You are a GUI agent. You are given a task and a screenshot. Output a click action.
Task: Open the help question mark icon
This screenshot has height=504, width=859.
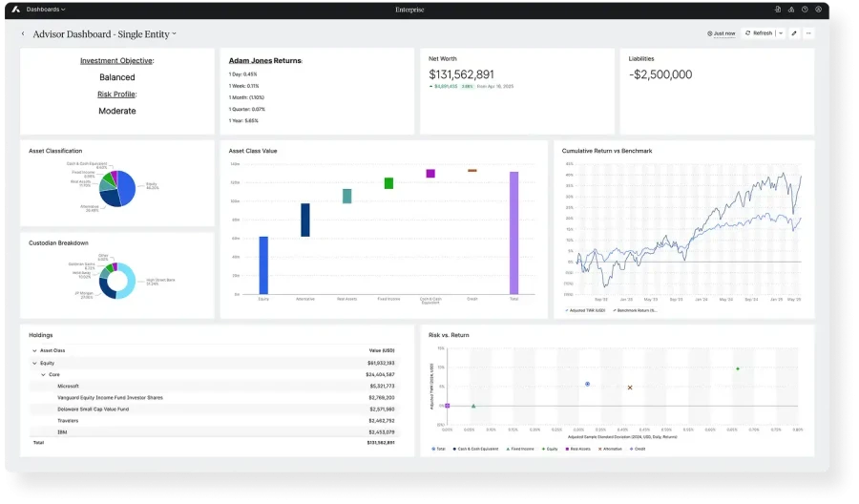pos(805,10)
